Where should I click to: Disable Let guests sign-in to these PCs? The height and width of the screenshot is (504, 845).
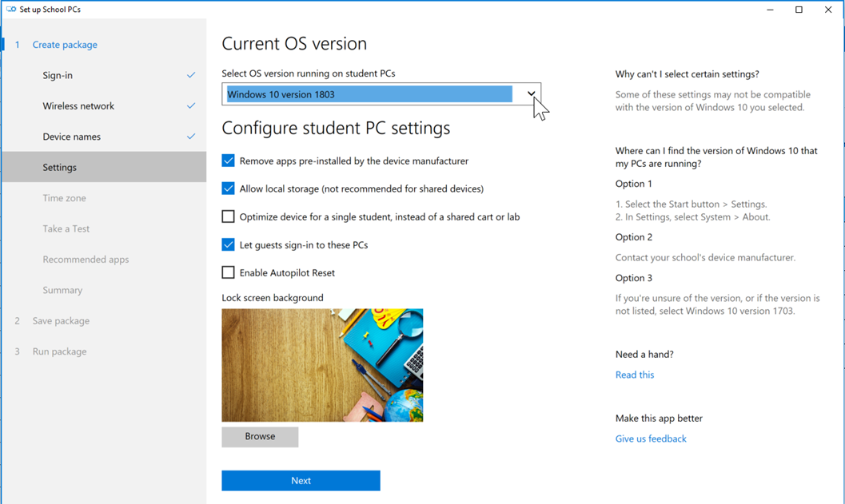coord(229,244)
